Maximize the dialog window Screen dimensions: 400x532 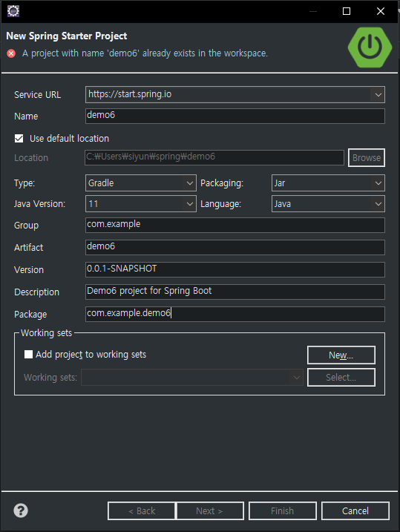347,11
